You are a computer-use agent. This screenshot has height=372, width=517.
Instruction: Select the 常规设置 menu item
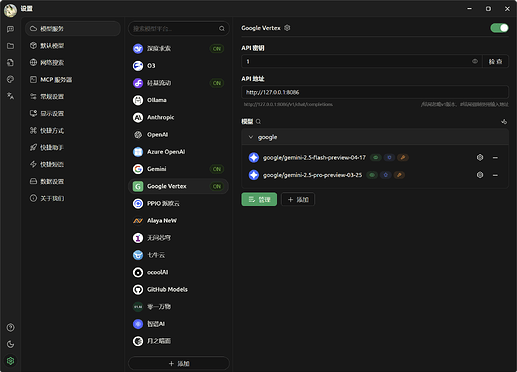coord(73,97)
